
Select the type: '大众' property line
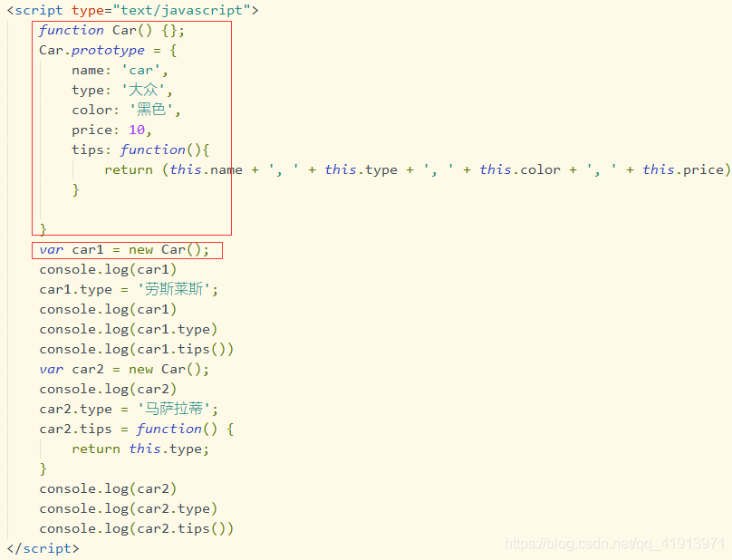[x=121, y=90]
